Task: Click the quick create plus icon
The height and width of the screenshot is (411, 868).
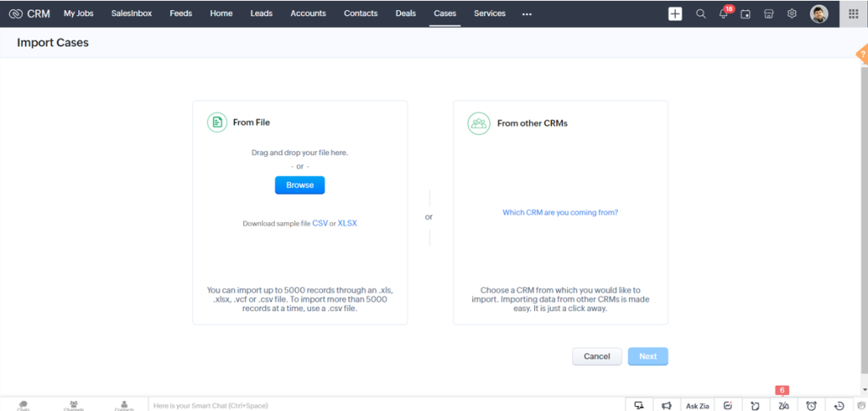Action: [x=675, y=14]
